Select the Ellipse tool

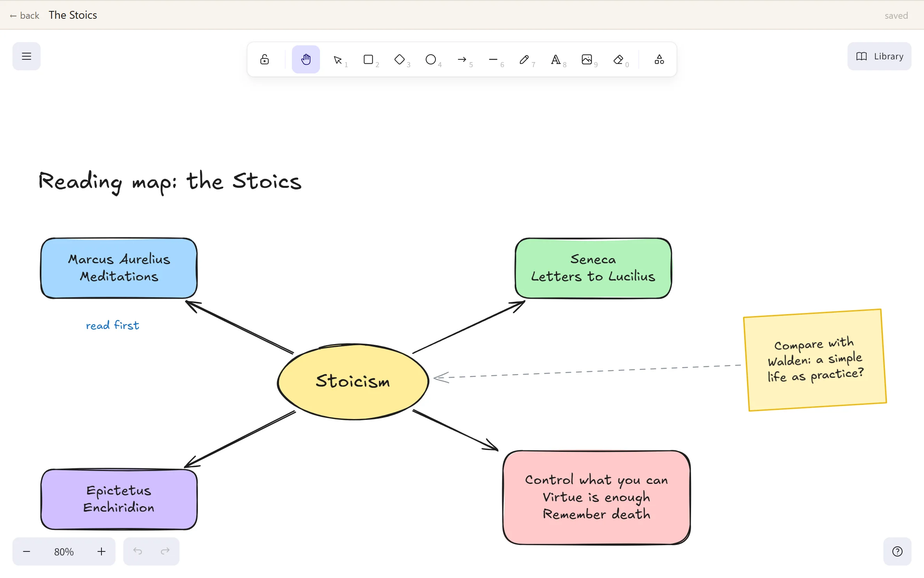pyautogui.click(x=431, y=59)
